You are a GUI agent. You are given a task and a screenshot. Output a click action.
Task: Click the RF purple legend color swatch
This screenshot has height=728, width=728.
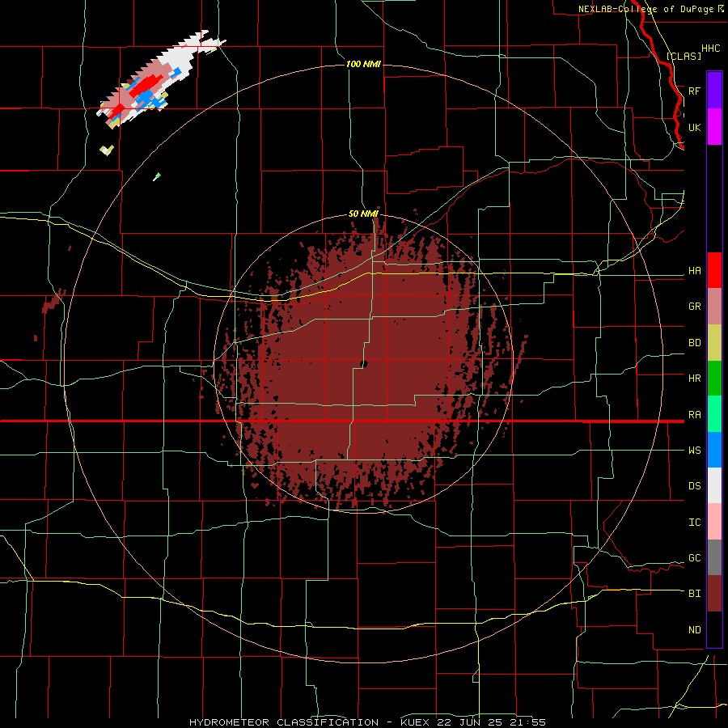point(714,91)
